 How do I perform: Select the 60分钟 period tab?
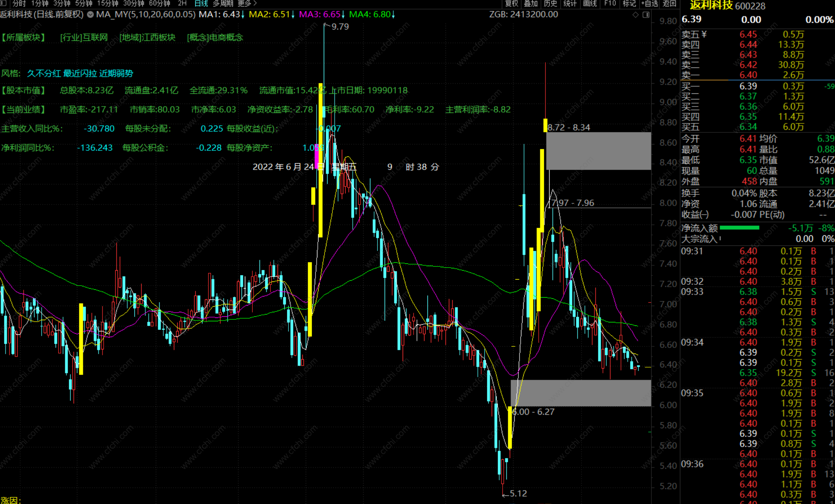(x=159, y=3)
